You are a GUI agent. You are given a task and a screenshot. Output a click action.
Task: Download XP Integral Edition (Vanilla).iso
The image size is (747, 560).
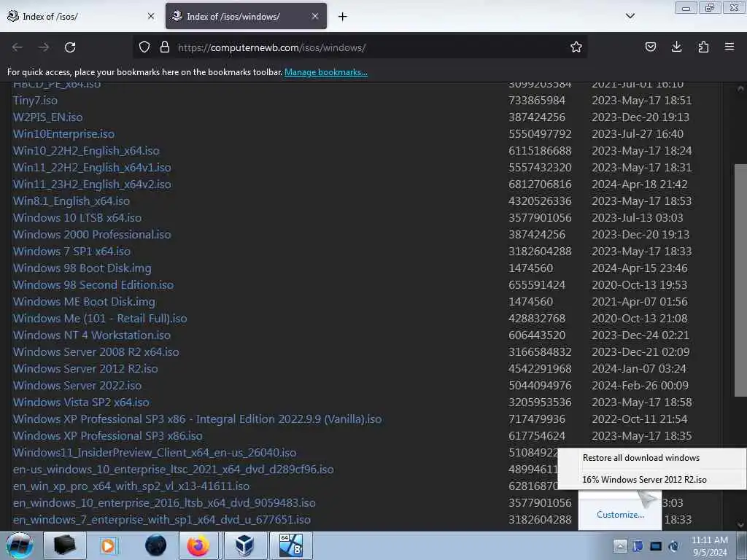point(197,419)
